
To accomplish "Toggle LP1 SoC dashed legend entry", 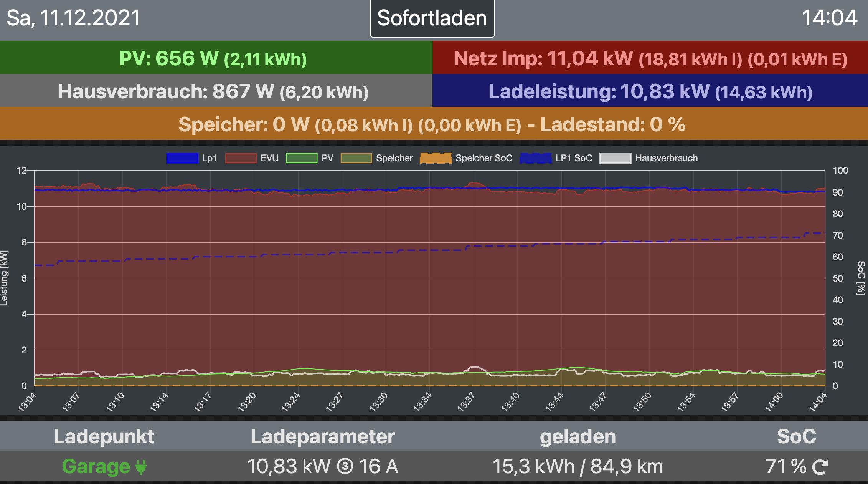I will (x=536, y=158).
